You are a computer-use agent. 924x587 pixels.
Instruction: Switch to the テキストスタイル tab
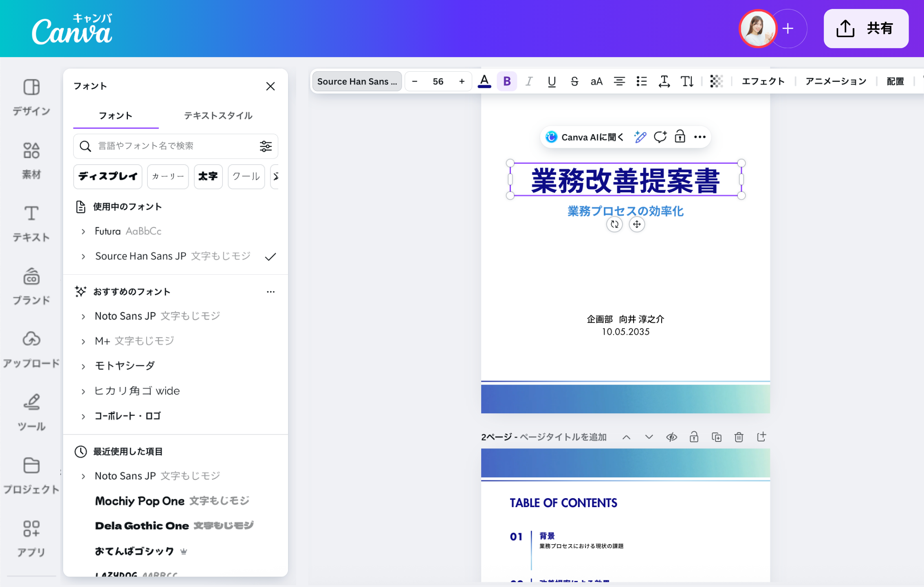pos(218,116)
